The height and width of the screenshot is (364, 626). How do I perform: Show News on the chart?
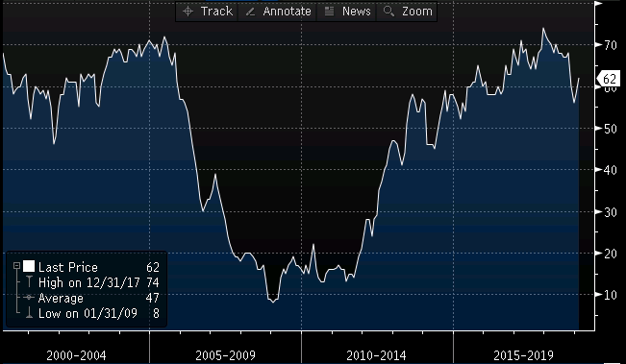point(346,12)
